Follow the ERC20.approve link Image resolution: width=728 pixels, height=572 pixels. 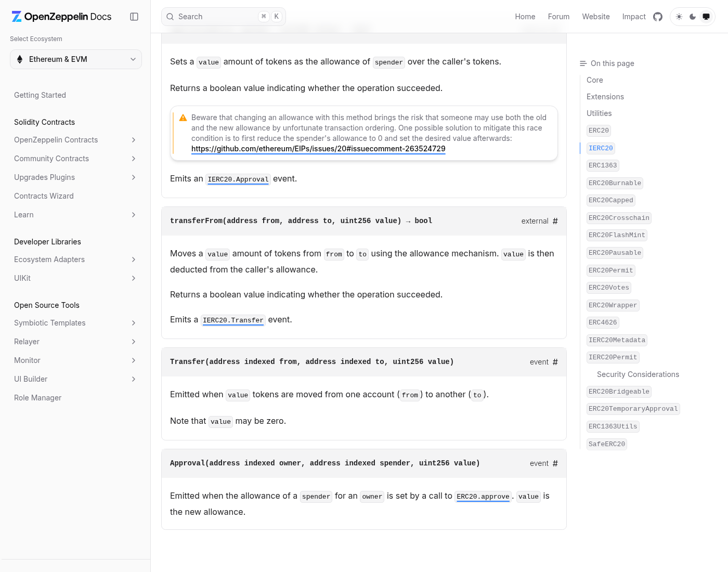483,497
